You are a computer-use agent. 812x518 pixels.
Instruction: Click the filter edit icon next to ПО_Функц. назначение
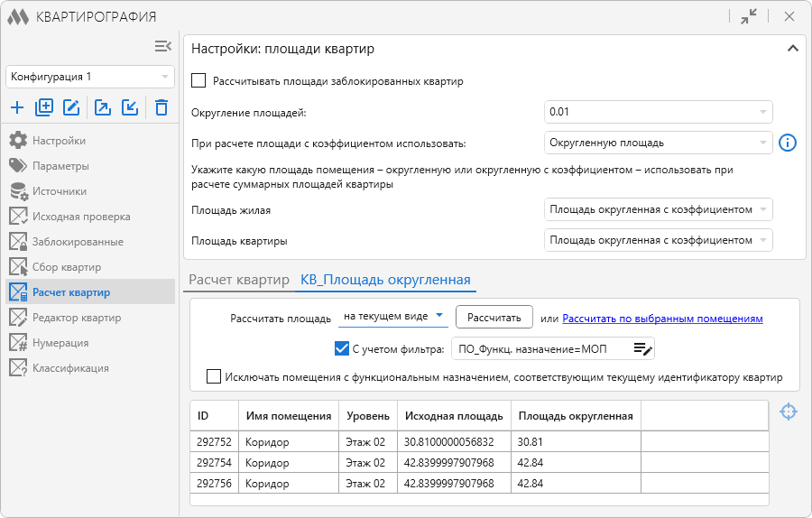(642, 349)
